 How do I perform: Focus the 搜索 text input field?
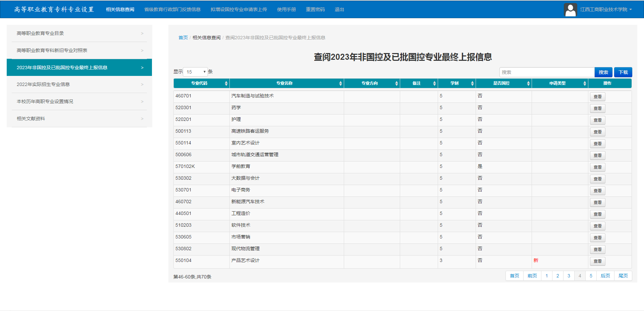[546, 72]
